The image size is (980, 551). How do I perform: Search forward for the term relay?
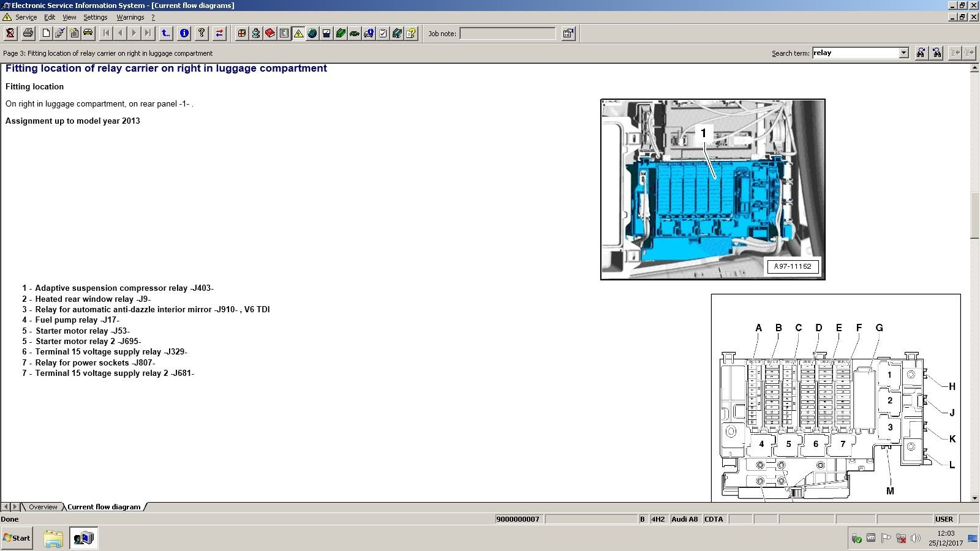coord(920,53)
